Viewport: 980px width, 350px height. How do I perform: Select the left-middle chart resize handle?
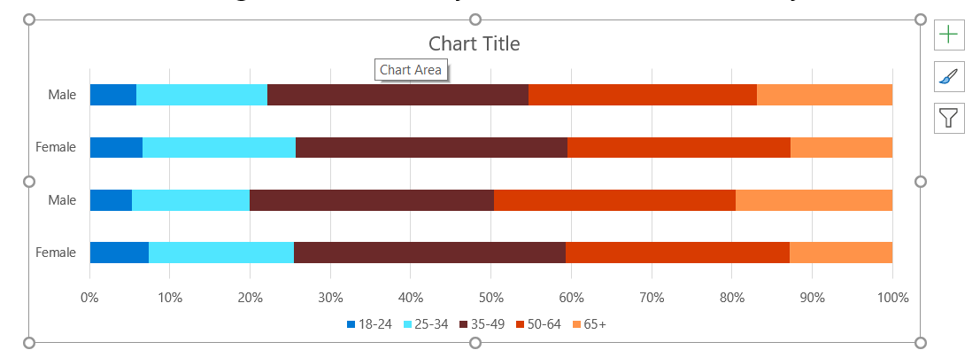click(28, 182)
